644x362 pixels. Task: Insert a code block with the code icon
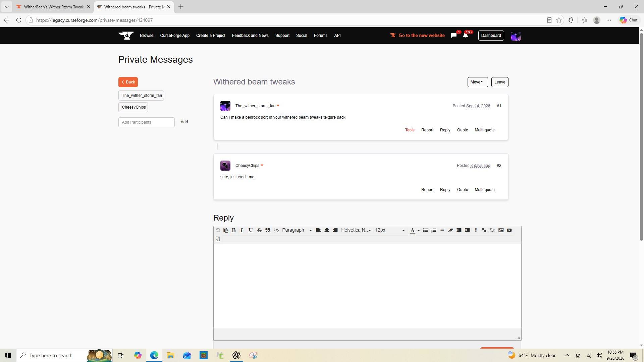click(x=276, y=230)
